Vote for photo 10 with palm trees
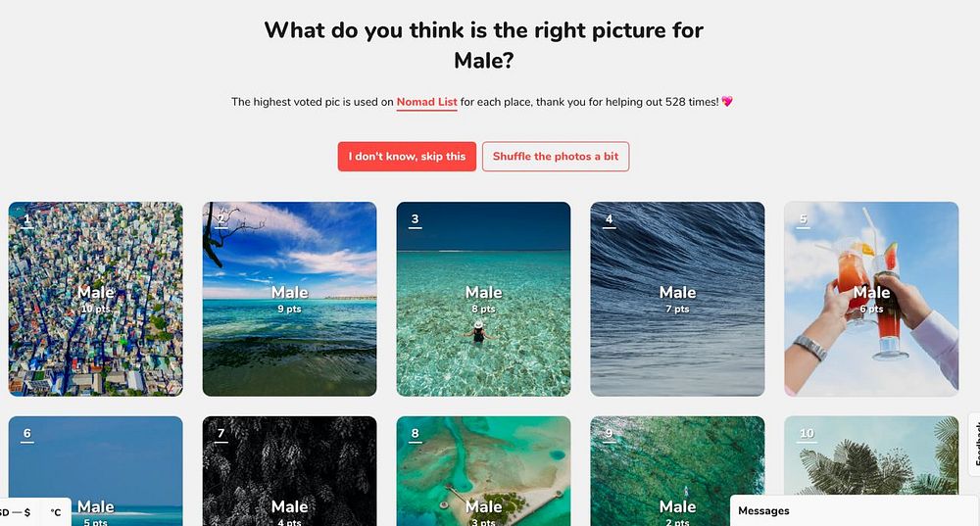The height and width of the screenshot is (526, 980). tap(871, 456)
